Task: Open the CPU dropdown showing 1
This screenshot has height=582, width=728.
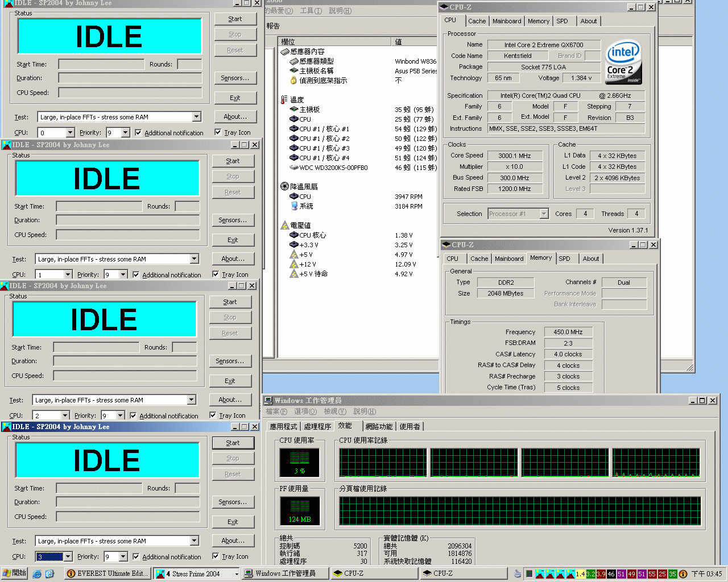Action: (x=68, y=275)
